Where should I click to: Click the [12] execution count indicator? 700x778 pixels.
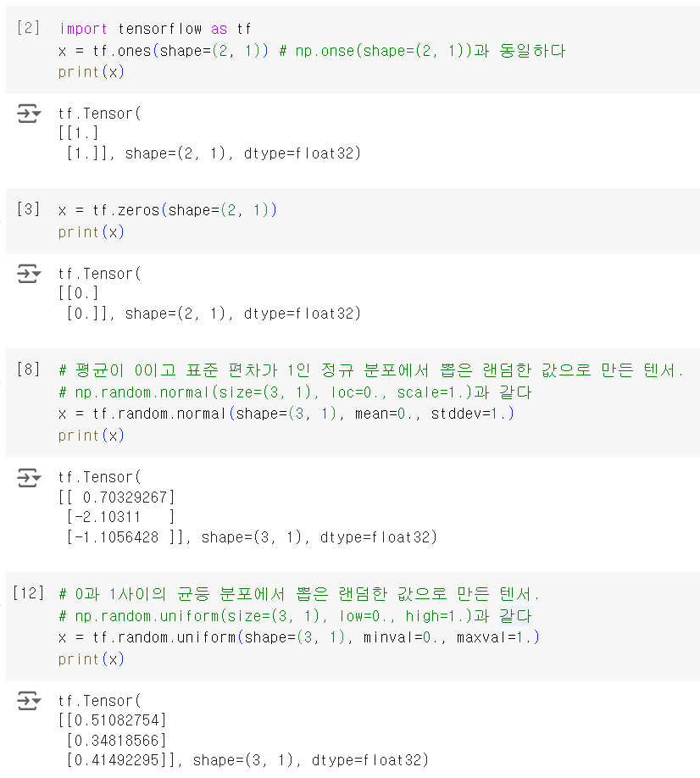pyautogui.click(x=28, y=593)
